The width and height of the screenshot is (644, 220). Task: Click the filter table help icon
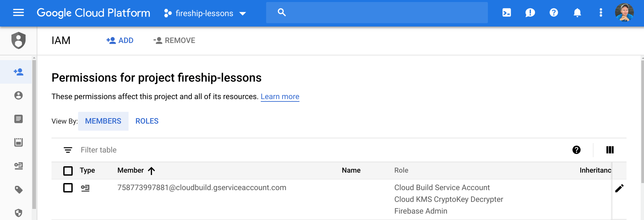[576, 150]
